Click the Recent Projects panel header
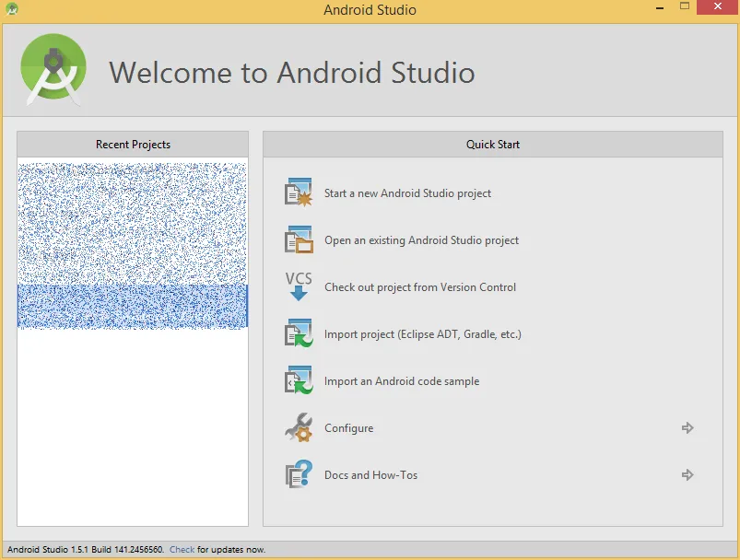The image size is (740, 560). [133, 145]
